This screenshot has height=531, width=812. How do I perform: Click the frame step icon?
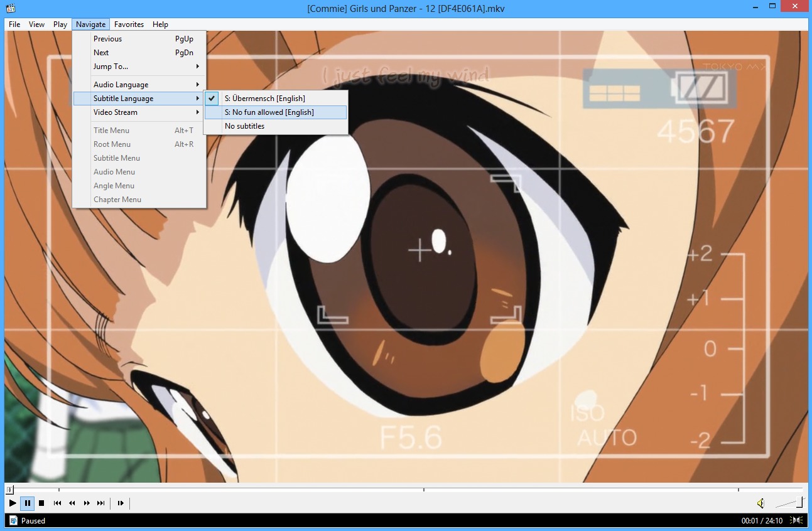121,503
